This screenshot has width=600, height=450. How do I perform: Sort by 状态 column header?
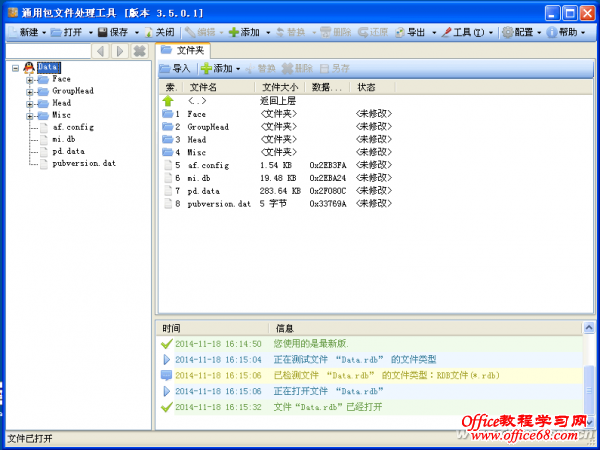coord(373,87)
